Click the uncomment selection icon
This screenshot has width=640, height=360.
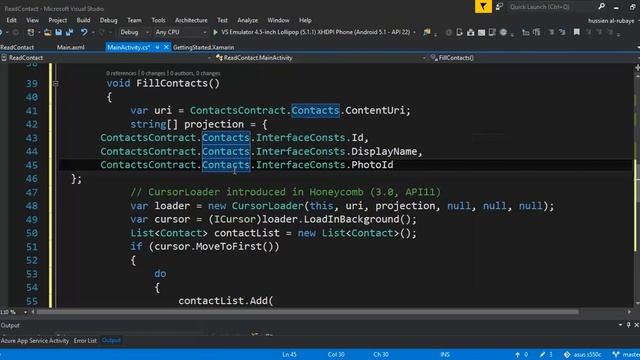pyautogui.click(x=562, y=32)
